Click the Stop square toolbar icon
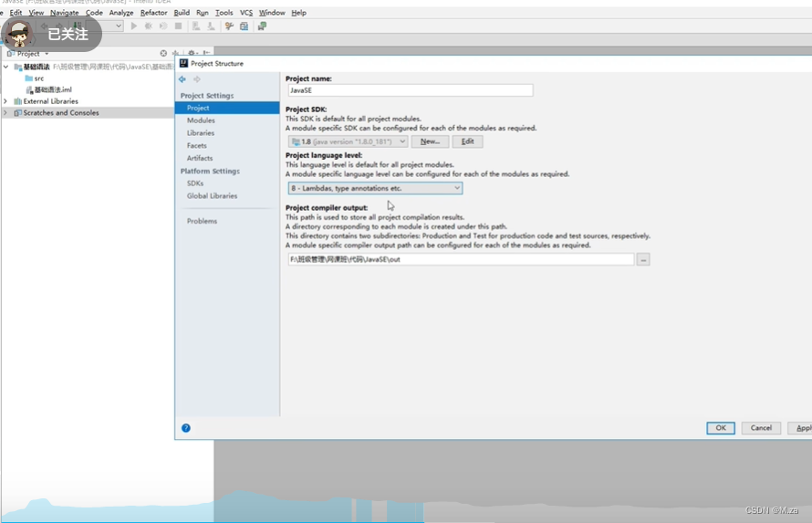The width and height of the screenshot is (812, 523). point(178,26)
